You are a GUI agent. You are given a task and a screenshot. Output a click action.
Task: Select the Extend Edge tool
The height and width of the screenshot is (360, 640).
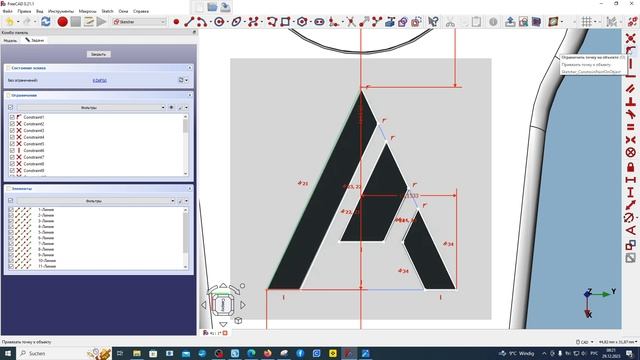coord(364,22)
